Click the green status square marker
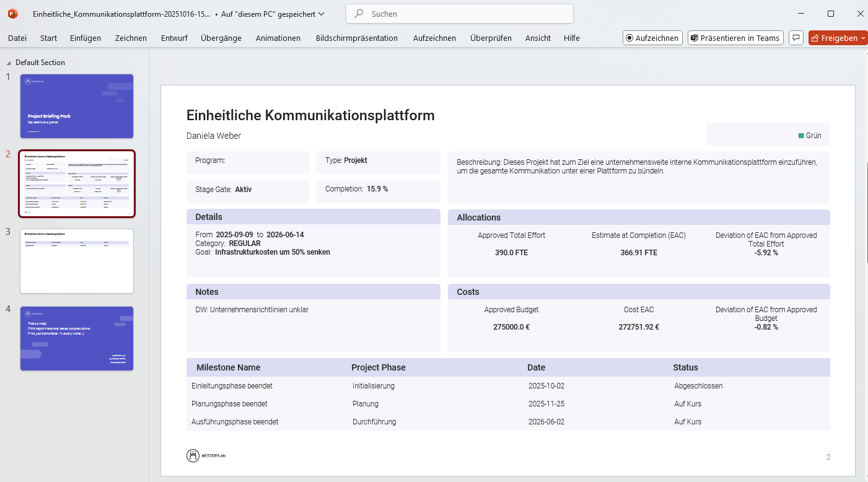The height and width of the screenshot is (482, 868). tap(801, 136)
